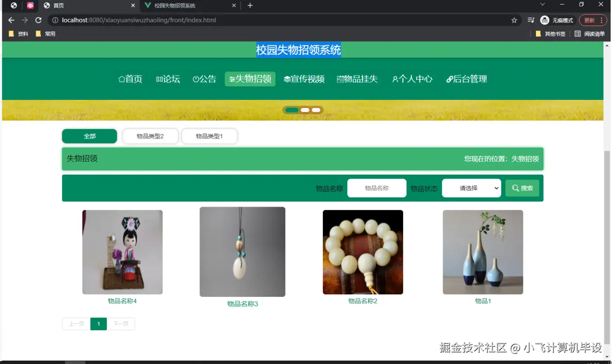The width and height of the screenshot is (612, 364).
Task: Open the 常用 bookmarks folder
Action: pos(45,33)
